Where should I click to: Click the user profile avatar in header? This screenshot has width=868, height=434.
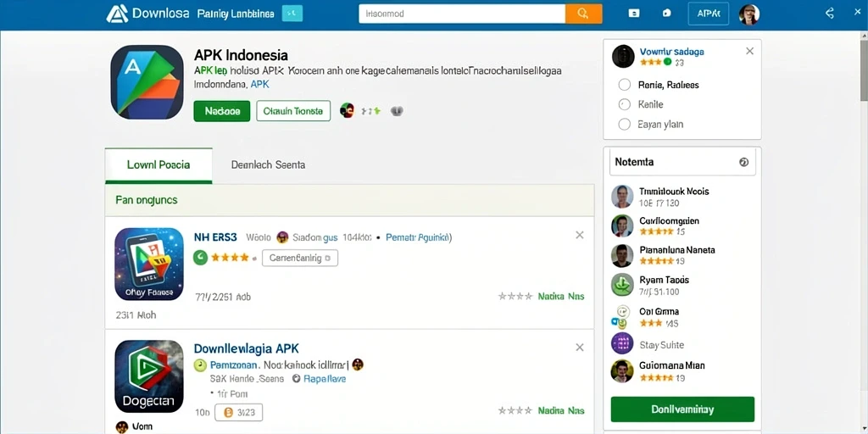pos(749,14)
